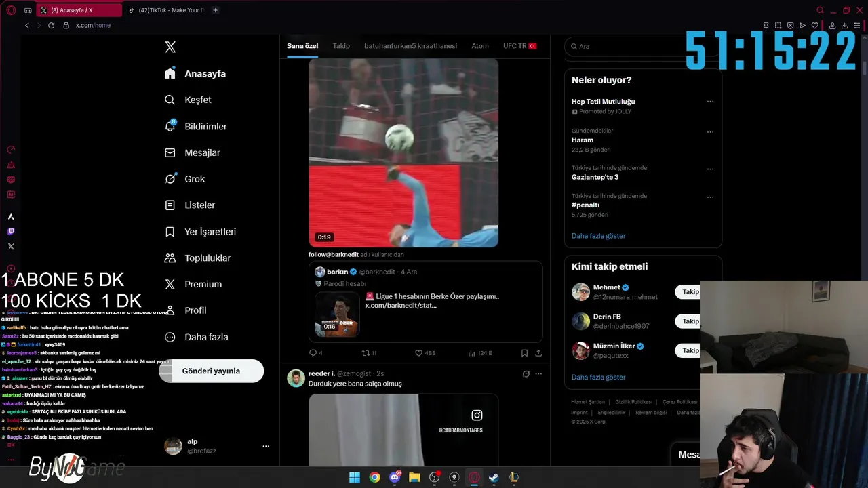
Task: Repost the post with 11 reposts
Action: tap(369, 353)
